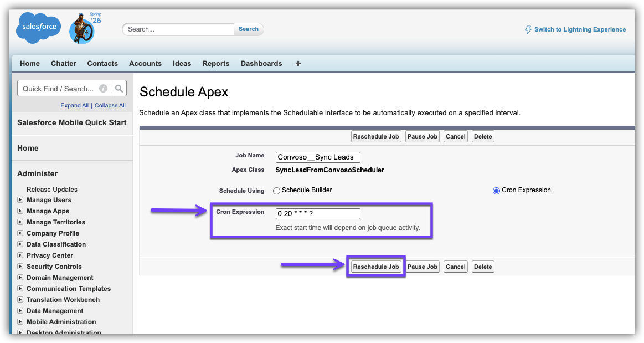Open the Reports tab
This screenshot has width=644, height=343.
coord(215,64)
